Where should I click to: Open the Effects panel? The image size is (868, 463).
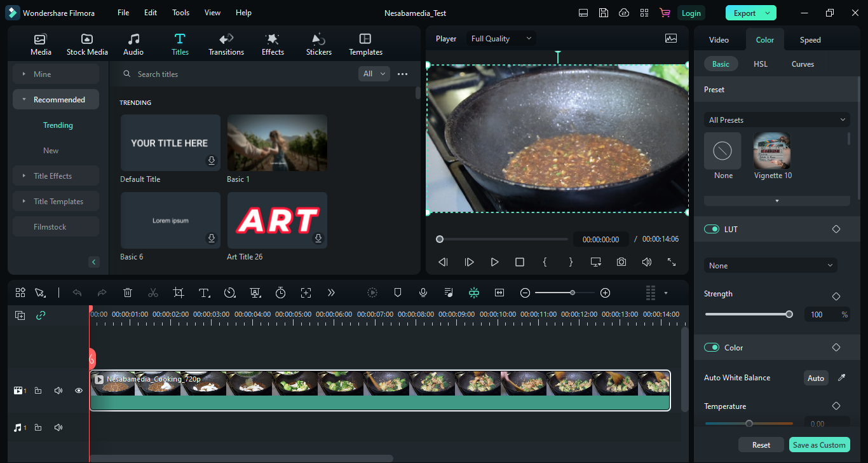(273, 45)
